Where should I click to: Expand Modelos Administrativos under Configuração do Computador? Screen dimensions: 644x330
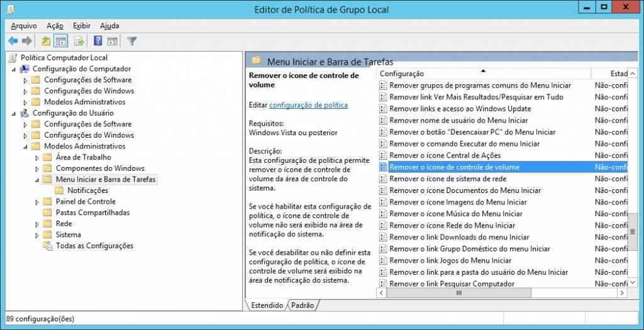click(x=25, y=102)
